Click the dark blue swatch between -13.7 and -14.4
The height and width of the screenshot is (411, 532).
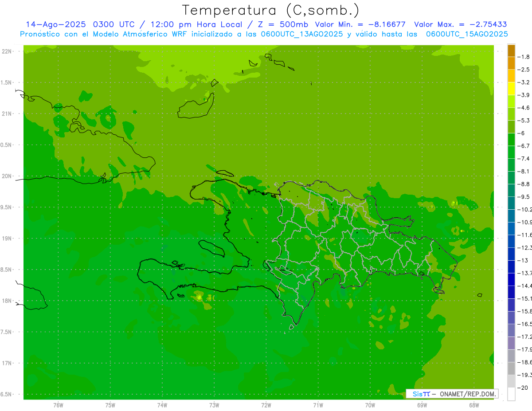pos(511,279)
